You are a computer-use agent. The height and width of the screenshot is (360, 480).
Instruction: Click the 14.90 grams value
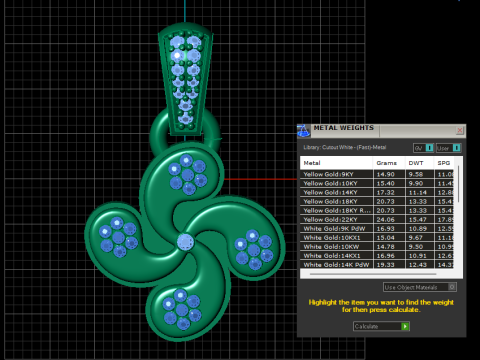(x=385, y=174)
